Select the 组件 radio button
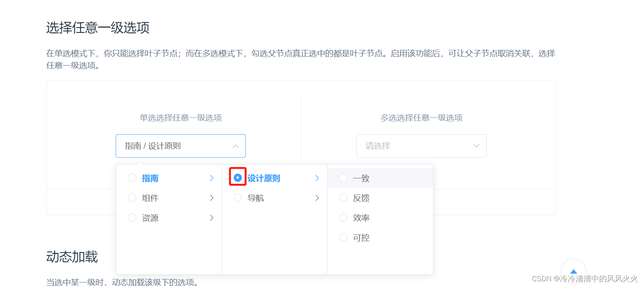644x286 pixels. 132,198
